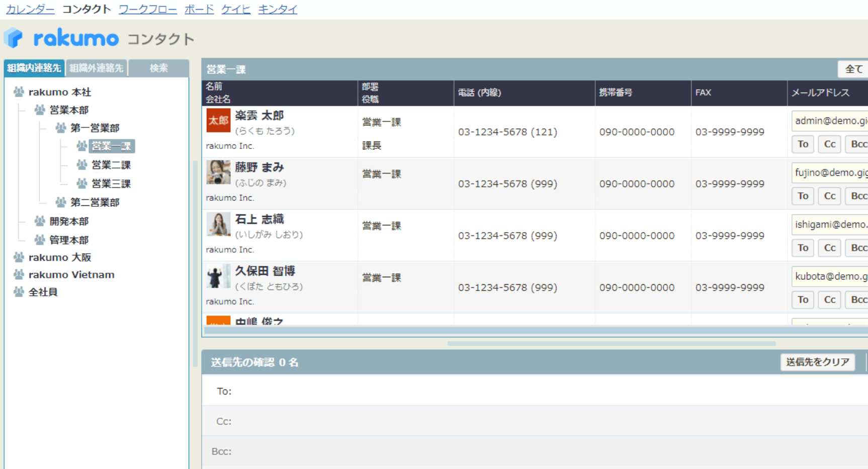Click group icon beside rakumo Vietnam
Screen dimensions: 868x469
(x=19, y=274)
